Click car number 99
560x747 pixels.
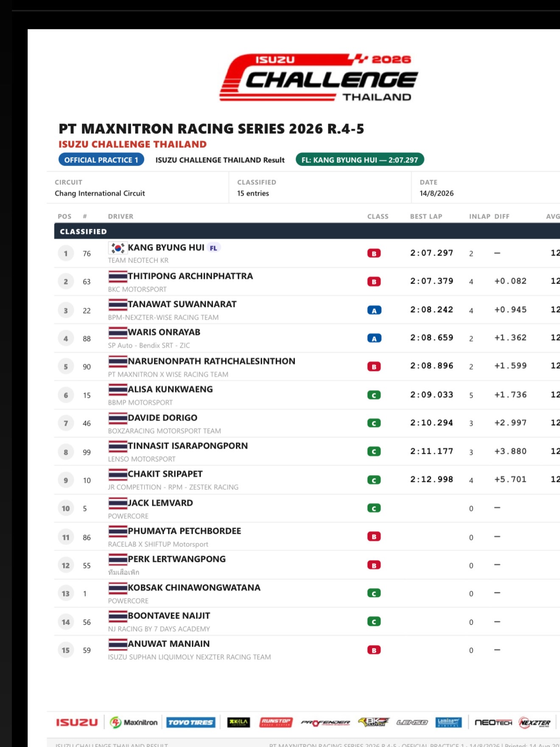pos(87,452)
